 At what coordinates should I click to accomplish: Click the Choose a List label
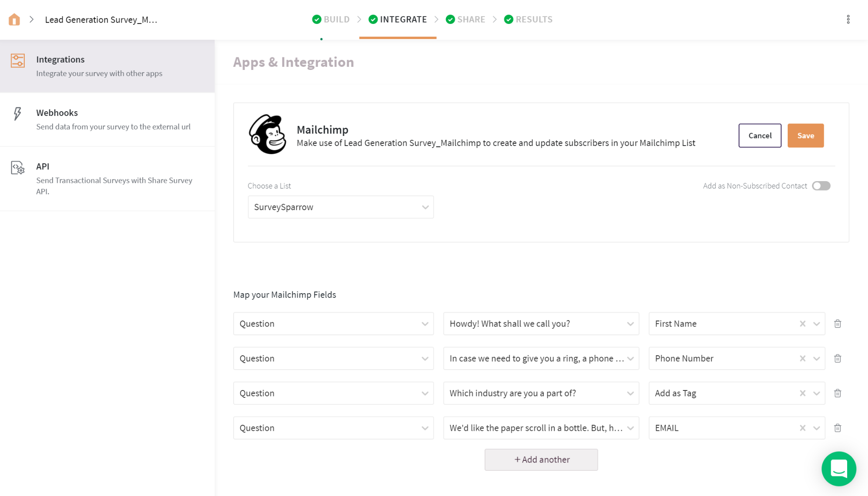[269, 186]
